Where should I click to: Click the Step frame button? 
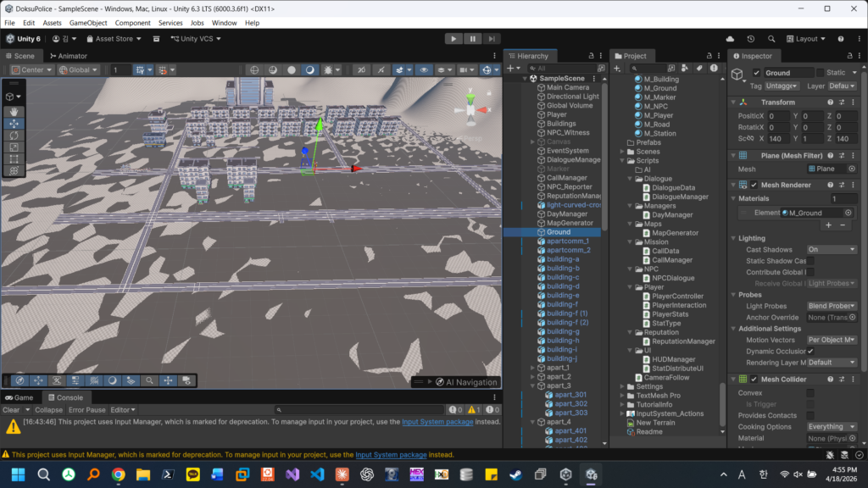coord(492,39)
